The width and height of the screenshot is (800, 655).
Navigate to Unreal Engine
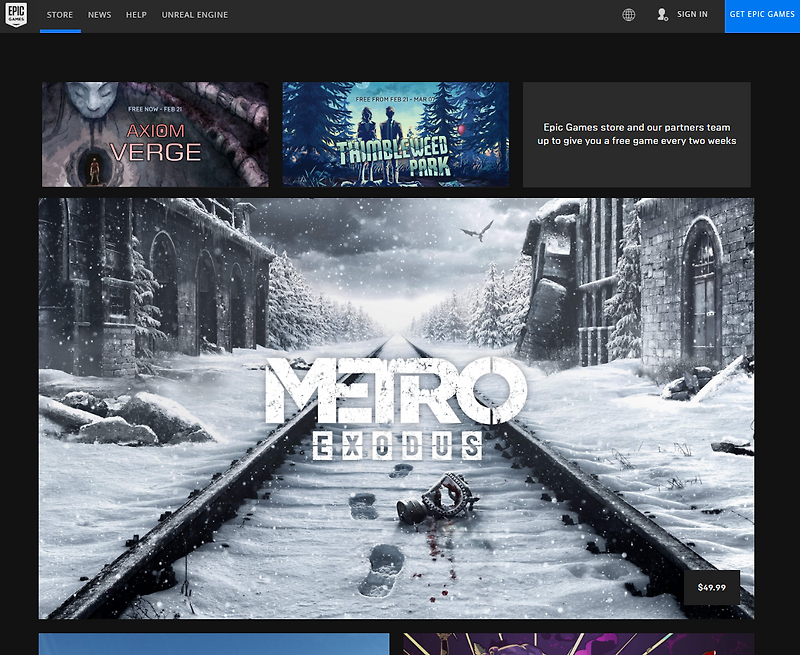click(195, 15)
